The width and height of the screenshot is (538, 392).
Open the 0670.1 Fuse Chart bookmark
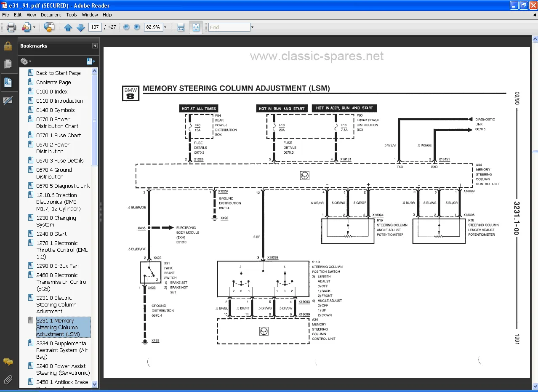point(59,135)
